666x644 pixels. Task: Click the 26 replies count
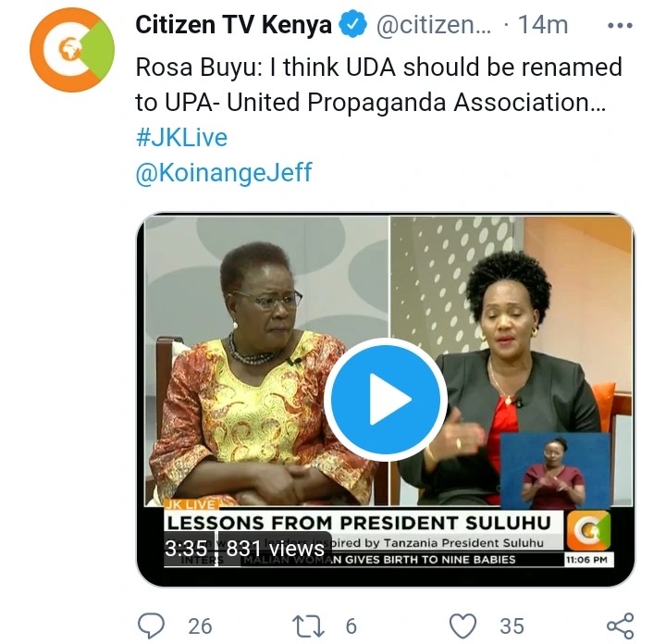[200, 626]
